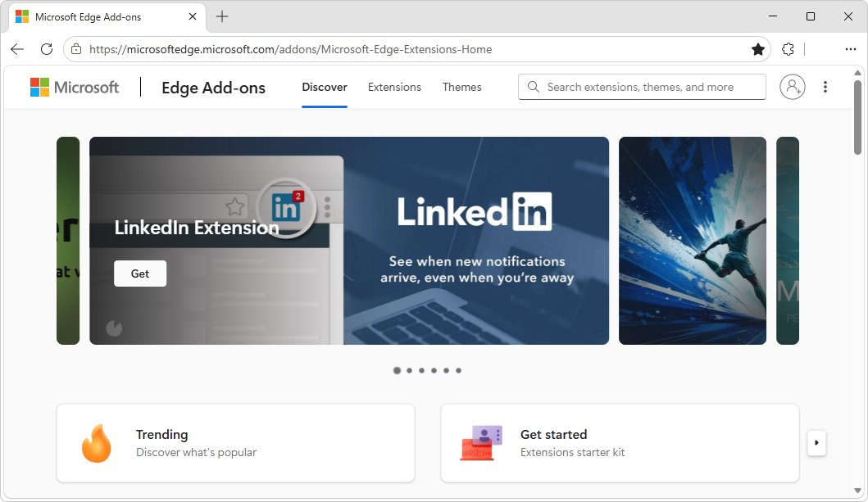Open the page's vertical three-dot menu
Screen dimensions: 868x502
tap(825, 87)
